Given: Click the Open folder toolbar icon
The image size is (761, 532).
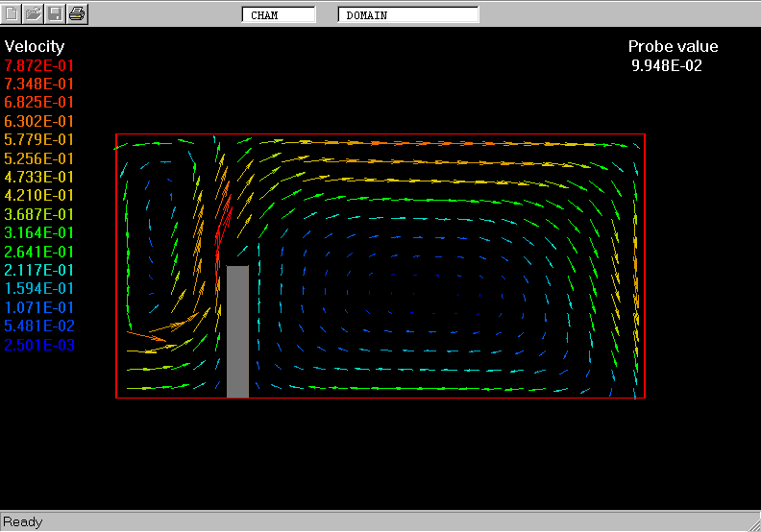Looking at the screenshot, I should [34, 13].
